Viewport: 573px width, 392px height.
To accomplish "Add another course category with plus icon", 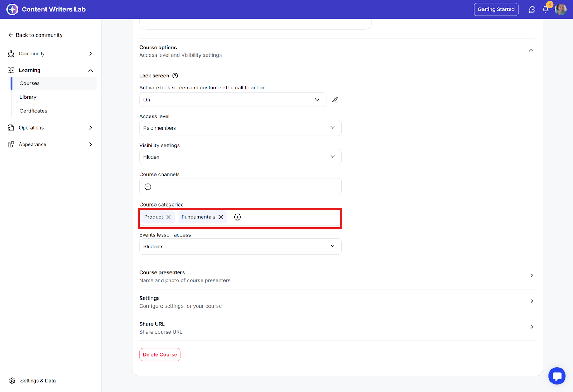I will click(237, 217).
